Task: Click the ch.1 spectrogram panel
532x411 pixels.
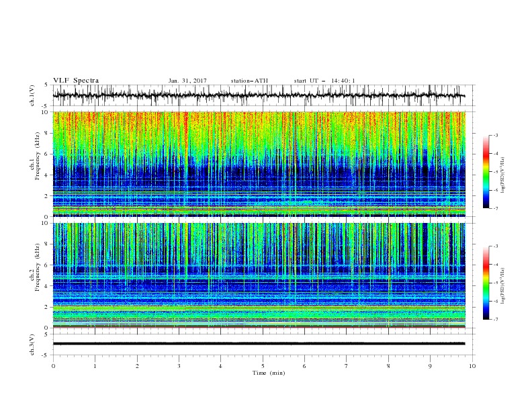Action: (259, 164)
